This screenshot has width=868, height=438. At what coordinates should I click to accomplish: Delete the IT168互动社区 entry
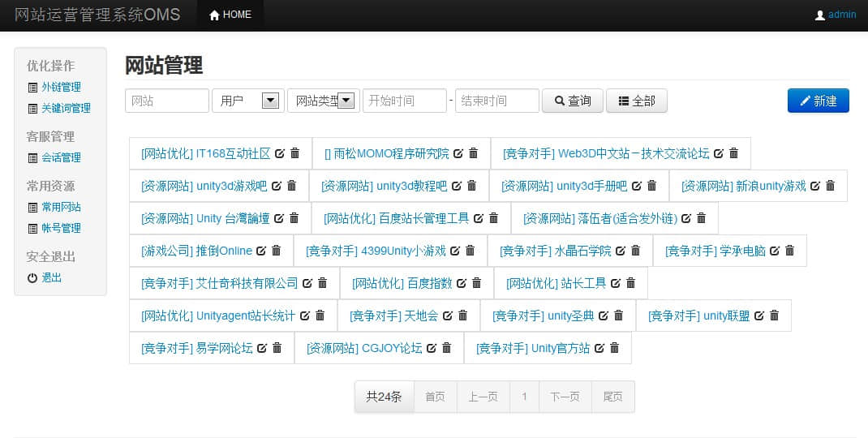(x=295, y=152)
